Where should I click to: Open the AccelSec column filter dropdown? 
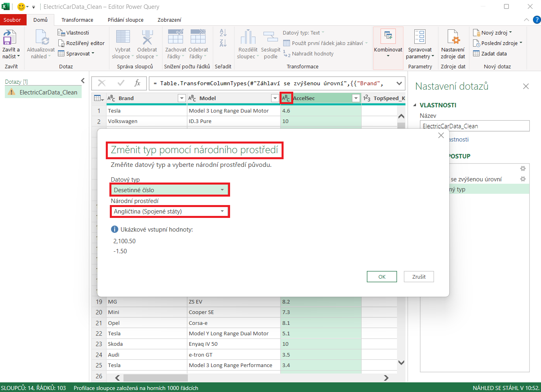coord(356,98)
